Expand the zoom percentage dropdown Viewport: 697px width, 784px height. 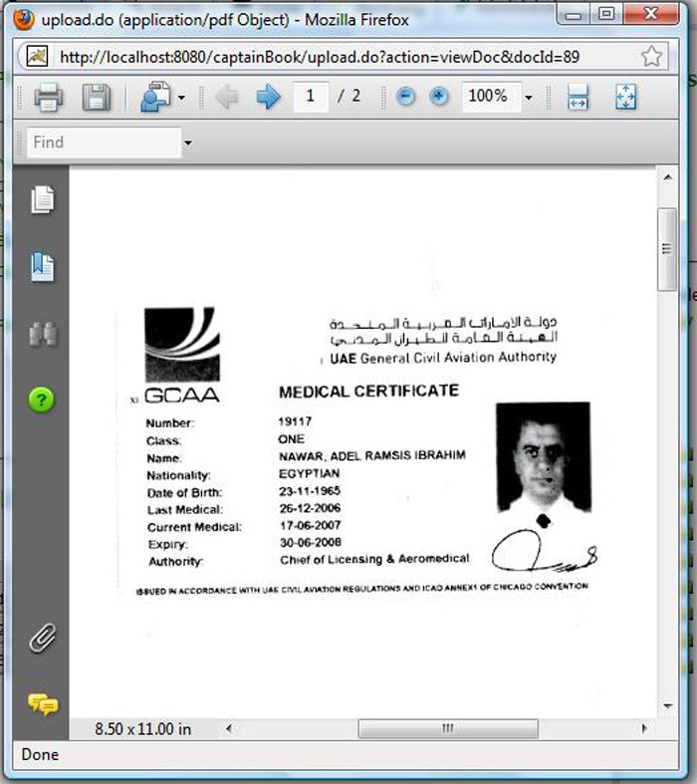tap(528, 98)
